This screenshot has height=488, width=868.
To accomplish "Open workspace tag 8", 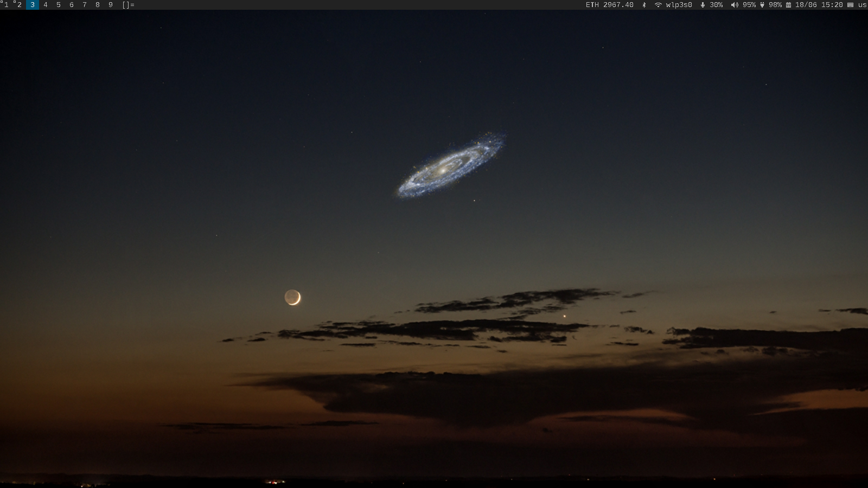I will click(x=98, y=5).
